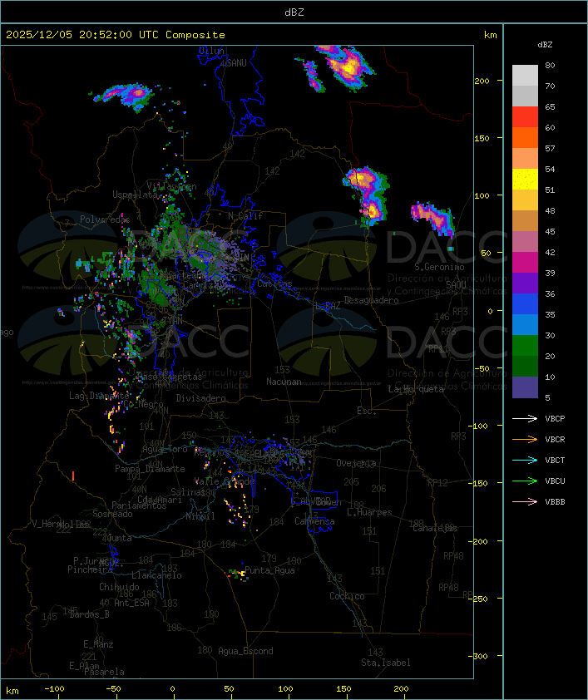Click the 30 dBZ green swatch
This screenshot has width=588, height=700.
(525, 345)
